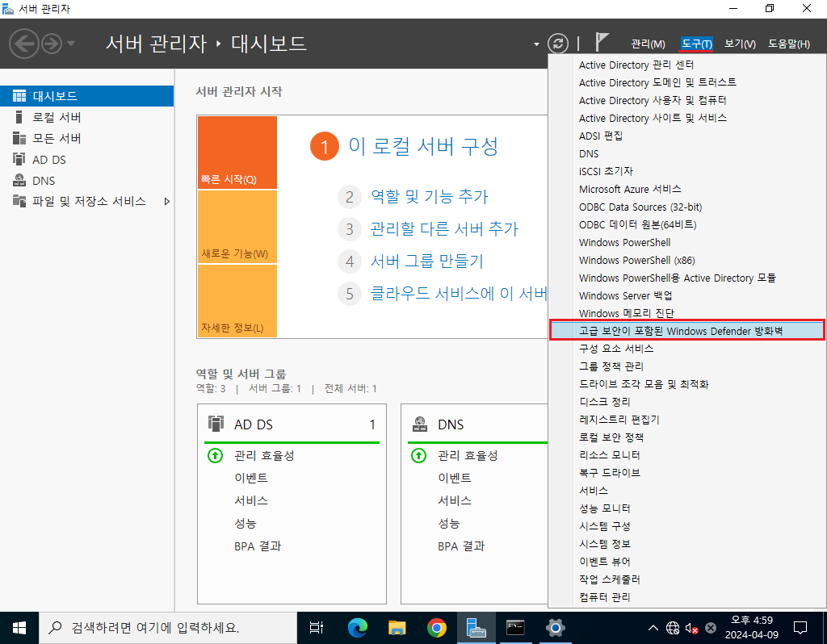The width and height of the screenshot is (827, 644).
Task: Click the 자세한 정보(L) tile
Action: [237, 300]
